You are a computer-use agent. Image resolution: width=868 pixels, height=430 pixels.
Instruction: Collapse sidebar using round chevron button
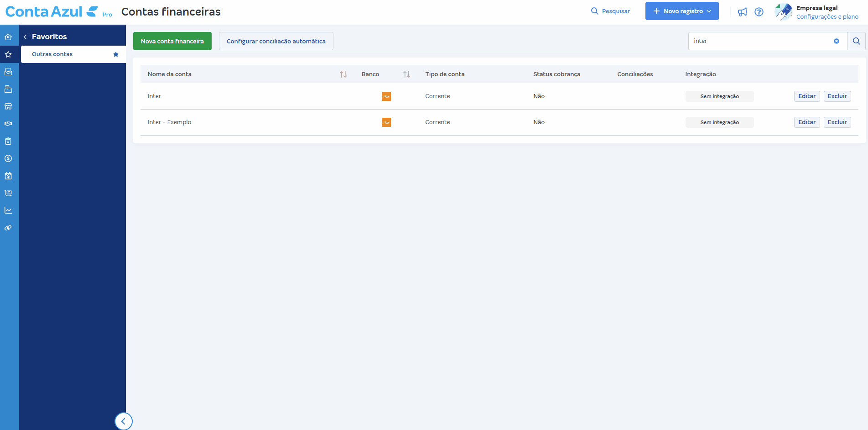pyautogui.click(x=124, y=421)
